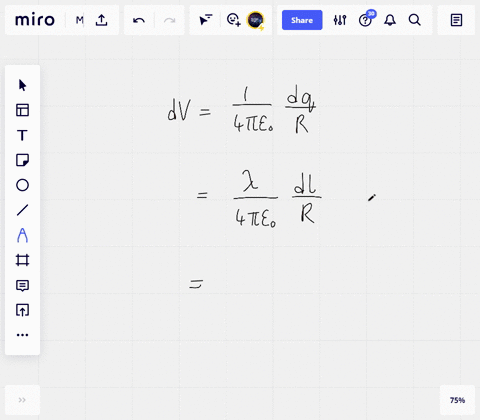The image size is (480, 420).
Task: Select the pen drawing tool
Action: tap(22, 235)
